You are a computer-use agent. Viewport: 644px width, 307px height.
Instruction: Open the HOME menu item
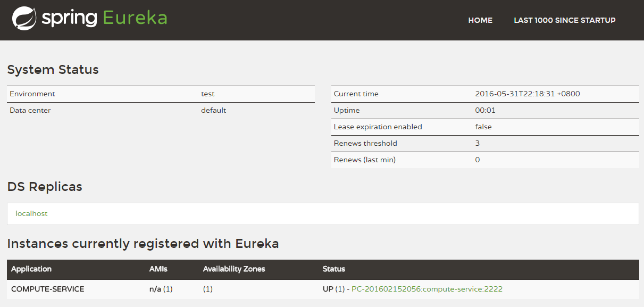[x=480, y=20]
